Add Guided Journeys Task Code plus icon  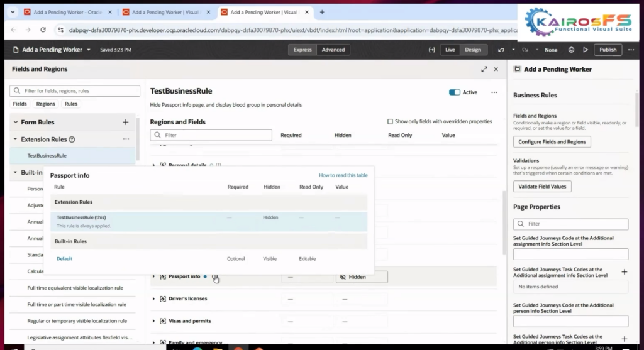pos(624,272)
